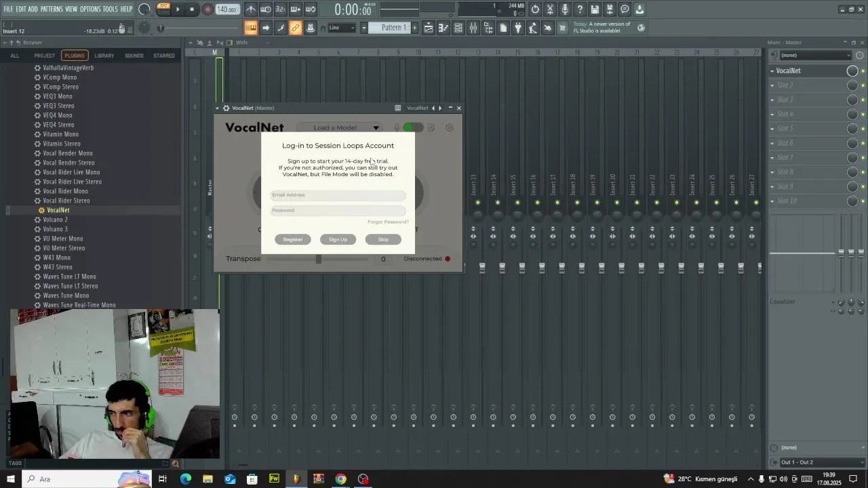868x488 pixels.
Task: Open the FILE menu
Action: 8,9
